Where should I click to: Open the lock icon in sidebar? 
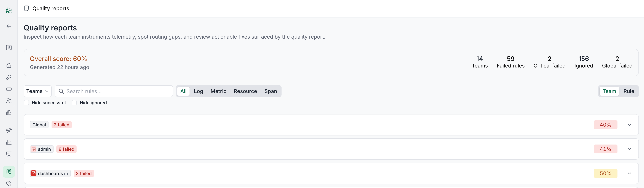pyautogui.click(x=9, y=65)
